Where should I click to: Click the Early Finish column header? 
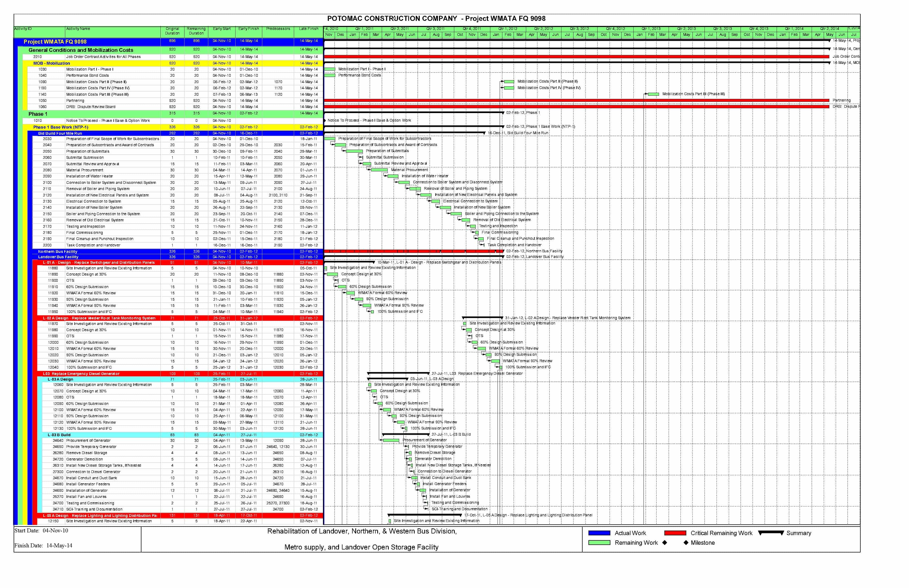(249, 32)
